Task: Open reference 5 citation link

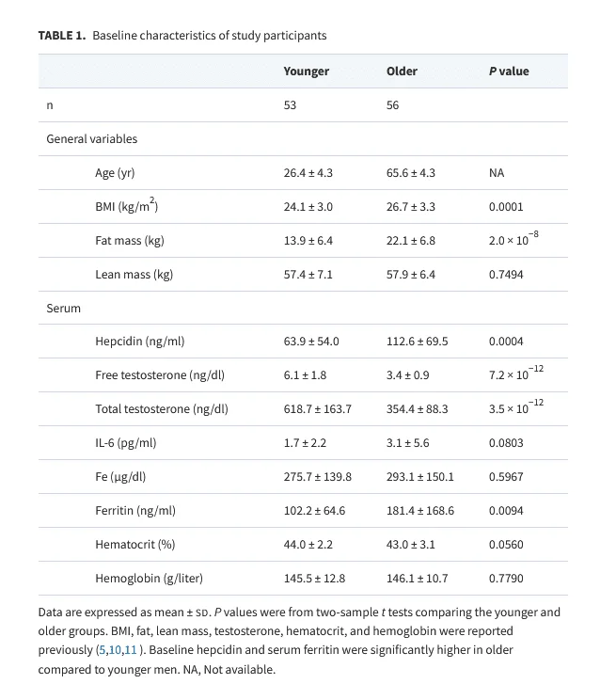Action: coord(103,650)
